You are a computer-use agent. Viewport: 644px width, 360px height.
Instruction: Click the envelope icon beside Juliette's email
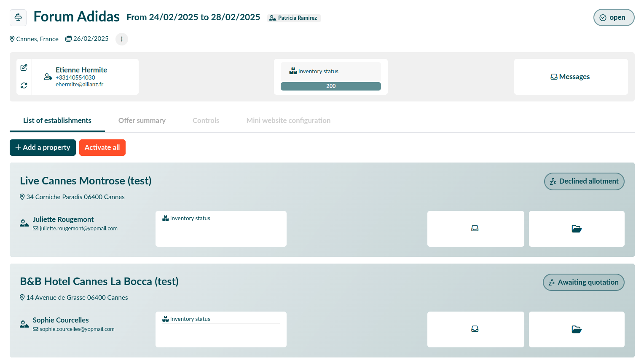pyautogui.click(x=35, y=229)
